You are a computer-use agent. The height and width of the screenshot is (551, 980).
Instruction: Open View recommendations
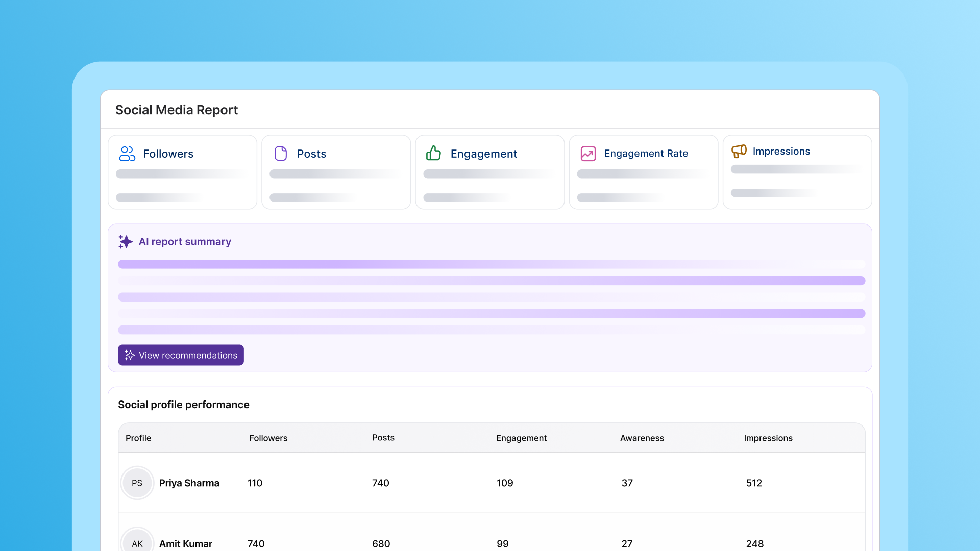tap(181, 355)
